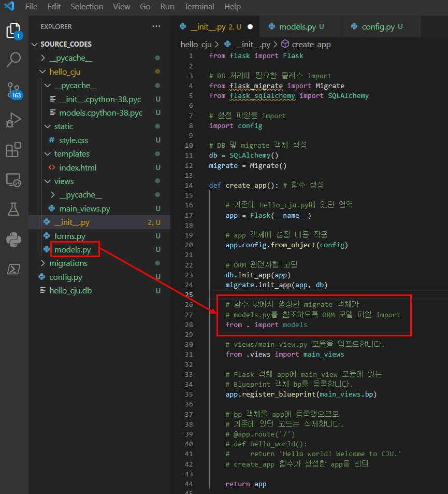The height and width of the screenshot is (494, 448).
Task: Expand __pycache__ under views folder
Action: point(53,195)
